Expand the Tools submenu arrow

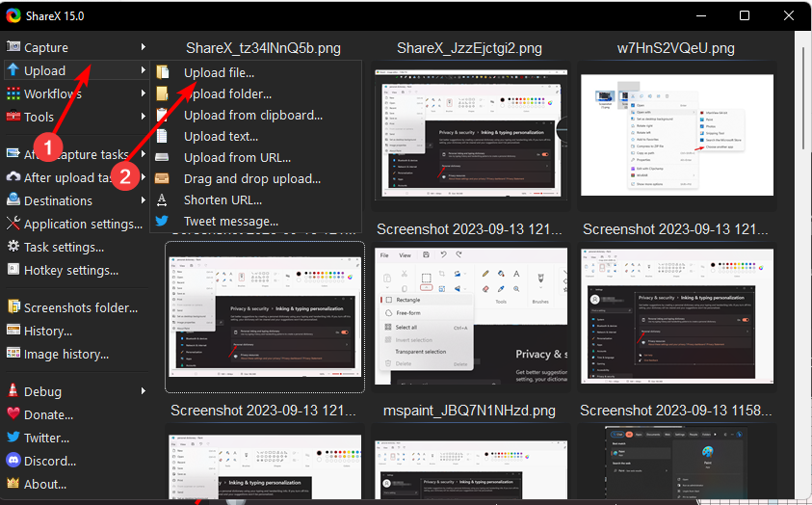143,117
